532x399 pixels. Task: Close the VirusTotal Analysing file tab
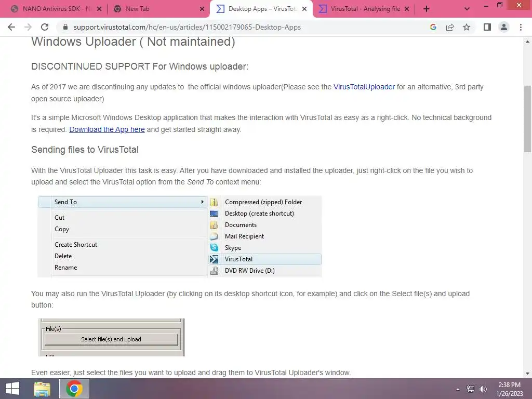click(407, 9)
